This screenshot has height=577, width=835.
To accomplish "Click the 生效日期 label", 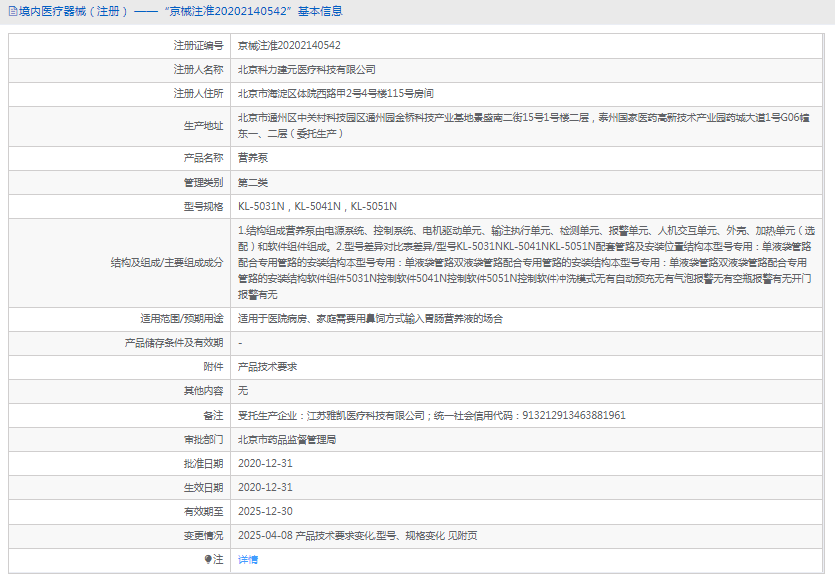I will click(x=203, y=488).
